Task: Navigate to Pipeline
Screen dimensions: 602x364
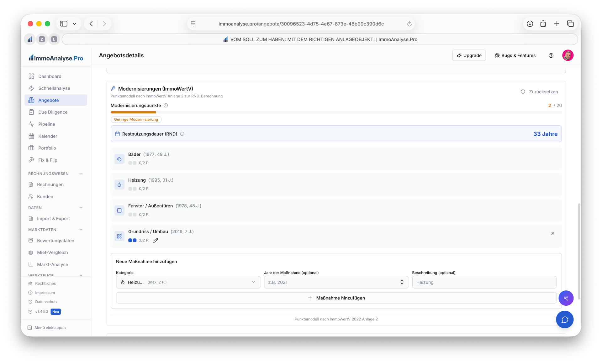Action: 56,124
